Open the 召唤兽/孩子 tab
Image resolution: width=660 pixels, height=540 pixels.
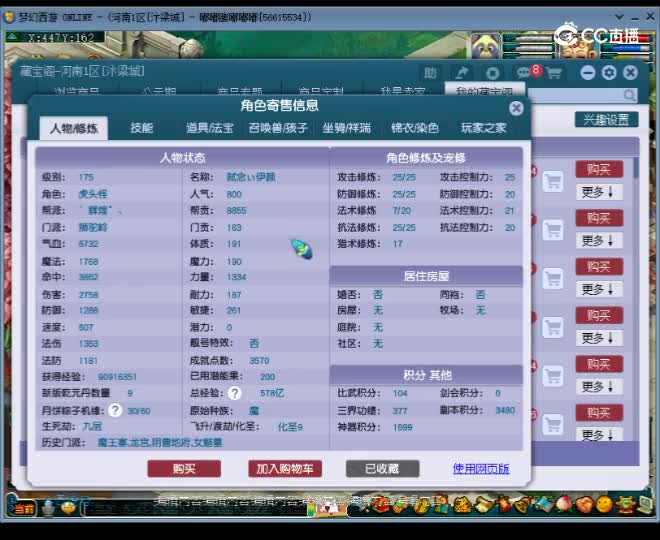pyautogui.click(x=278, y=128)
